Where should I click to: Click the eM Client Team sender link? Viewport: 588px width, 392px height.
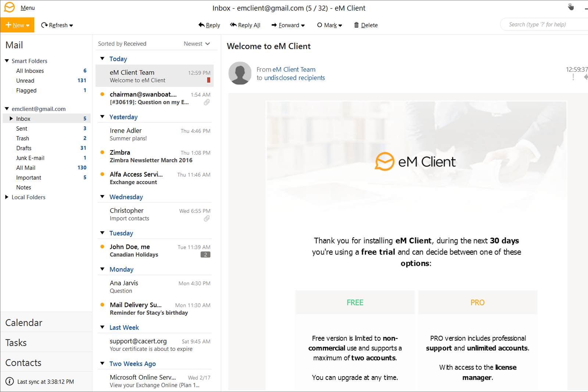[x=294, y=69]
